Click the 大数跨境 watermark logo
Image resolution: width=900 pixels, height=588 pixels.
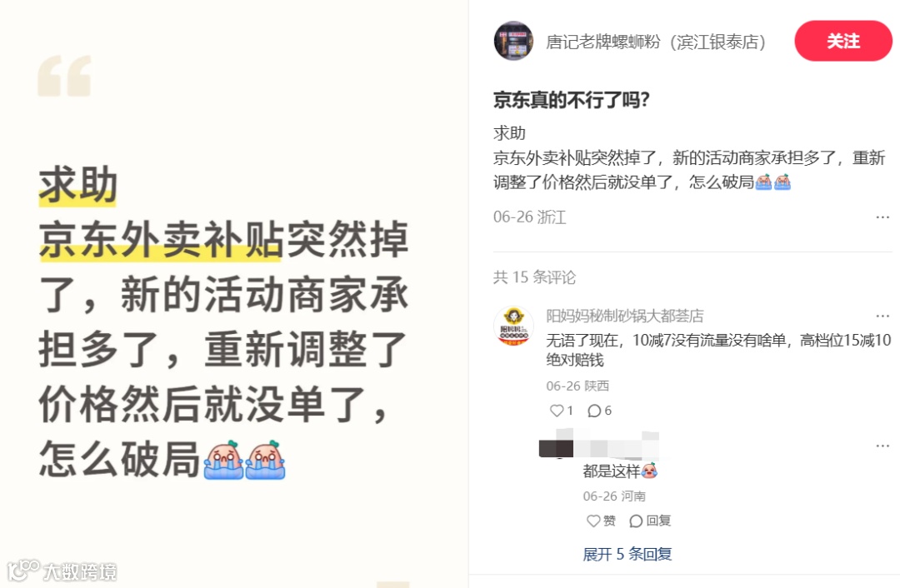pyautogui.click(x=62, y=571)
